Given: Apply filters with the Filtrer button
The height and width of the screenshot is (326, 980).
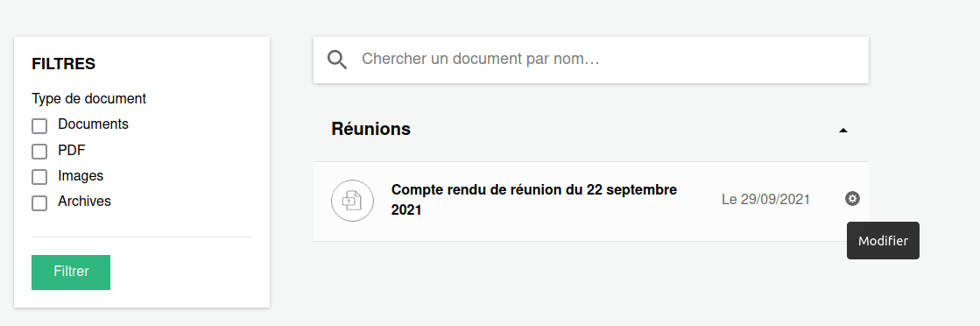Looking at the screenshot, I should click(x=71, y=273).
